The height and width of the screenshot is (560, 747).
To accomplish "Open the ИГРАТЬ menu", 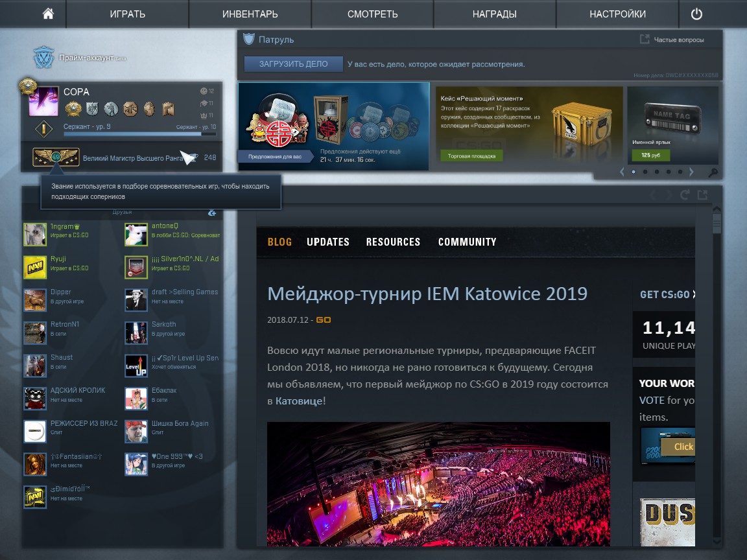I will (127, 14).
